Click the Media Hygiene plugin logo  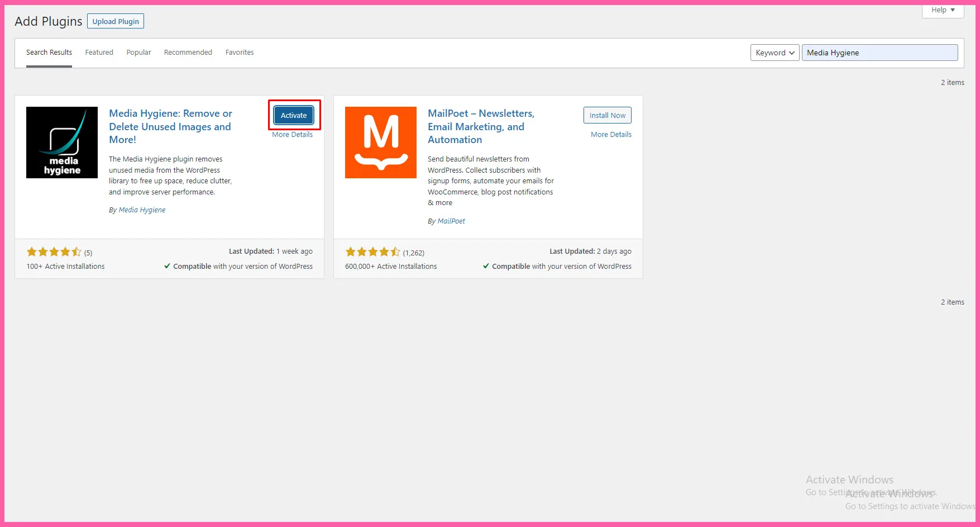click(62, 143)
